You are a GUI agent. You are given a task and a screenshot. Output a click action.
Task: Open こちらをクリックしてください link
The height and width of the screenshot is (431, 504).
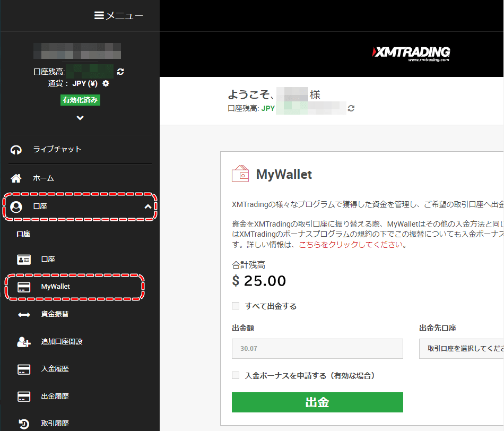[x=351, y=245]
